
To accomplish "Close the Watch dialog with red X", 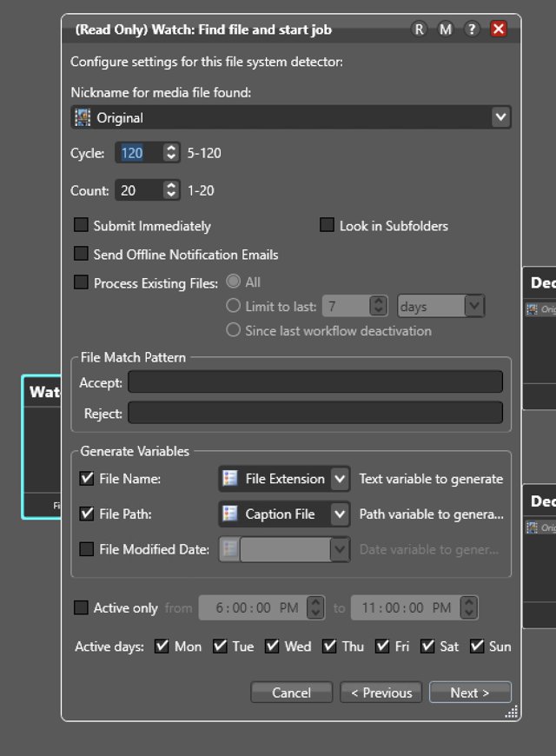I will click(x=499, y=29).
